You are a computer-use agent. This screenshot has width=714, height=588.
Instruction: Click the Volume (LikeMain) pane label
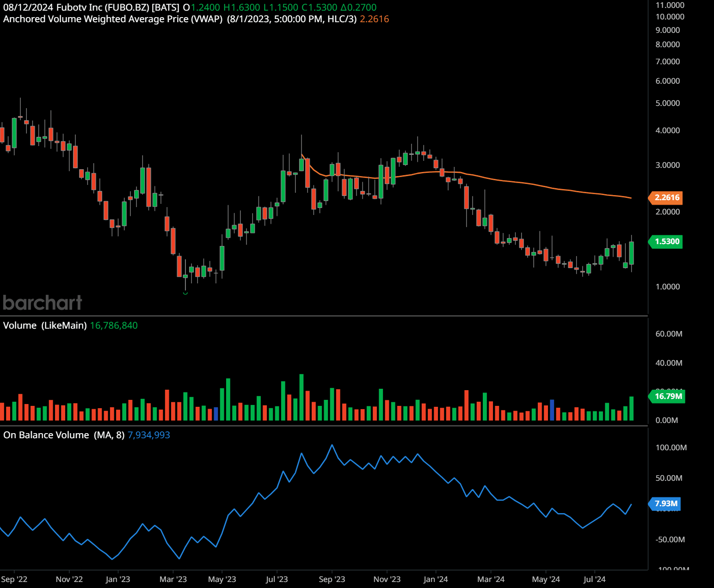[x=45, y=325]
